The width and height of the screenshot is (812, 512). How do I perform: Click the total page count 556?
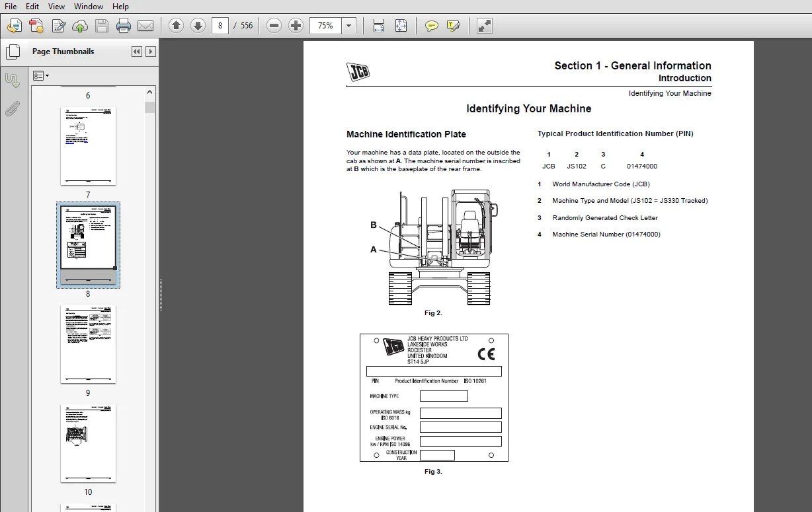pyautogui.click(x=247, y=26)
